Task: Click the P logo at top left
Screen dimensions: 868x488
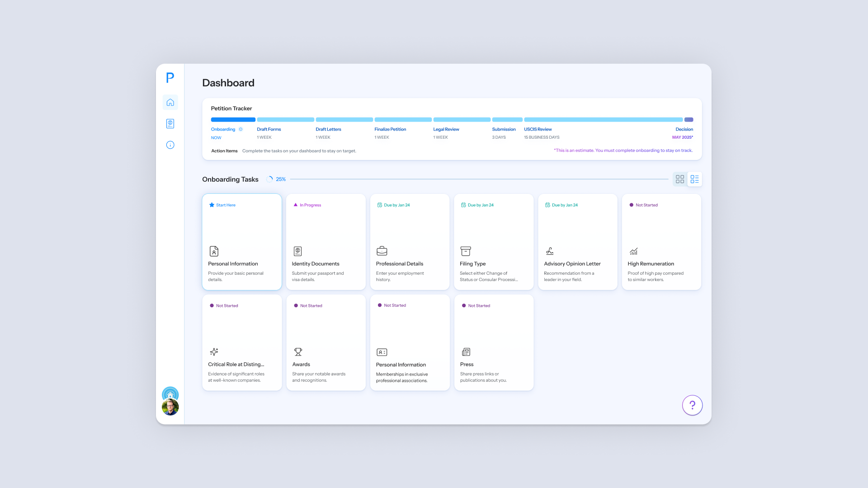Action: pyautogui.click(x=170, y=78)
